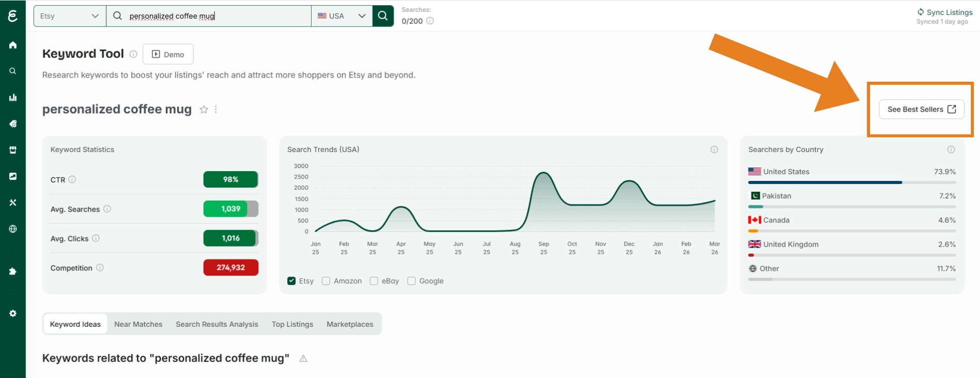Click the warning triangle beside related keywords
This screenshot has width=980, height=378.
[x=303, y=358]
